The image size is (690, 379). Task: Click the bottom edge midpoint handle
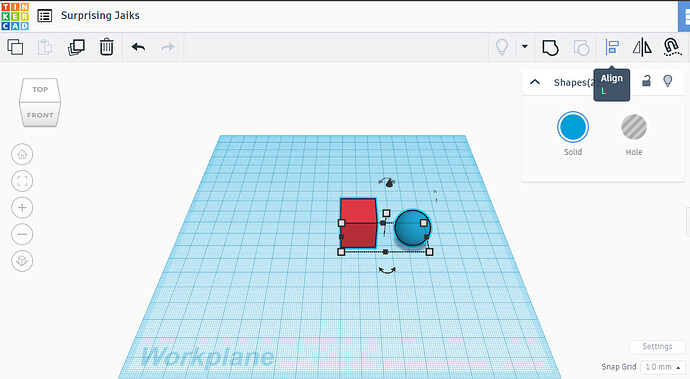point(385,252)
